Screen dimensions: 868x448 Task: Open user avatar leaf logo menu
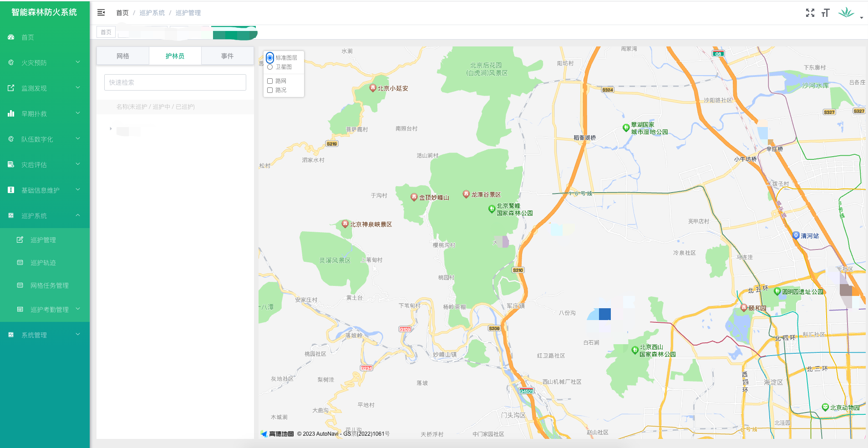[x=846, y=12]
